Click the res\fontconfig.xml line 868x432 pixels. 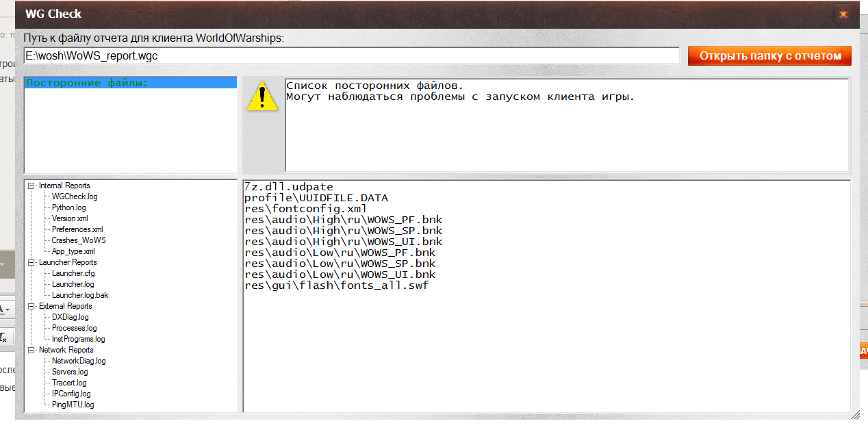coord(306,209)
